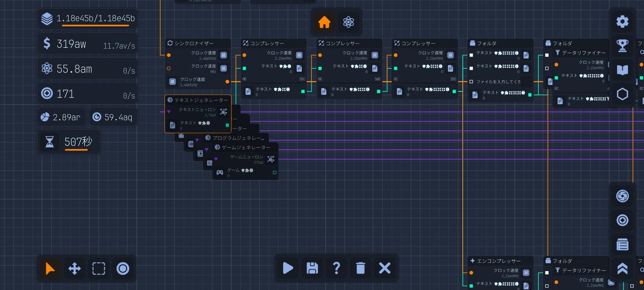Click the play button in bottom toolbar
This screenshot has width=644, height=290.
[288, 267]
